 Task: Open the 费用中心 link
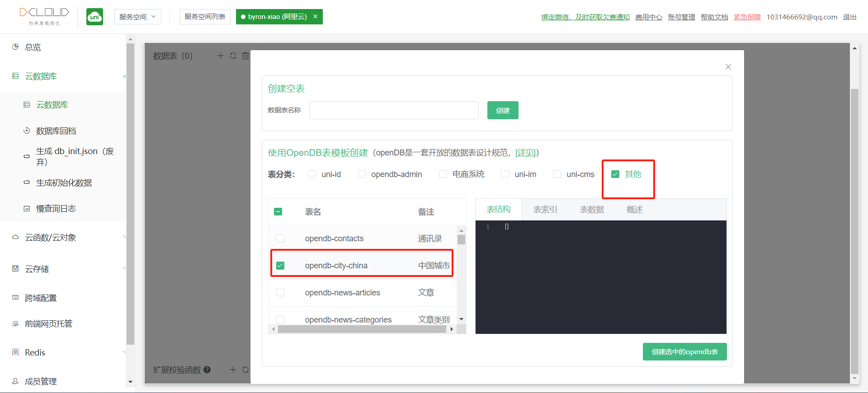[649, 17]
